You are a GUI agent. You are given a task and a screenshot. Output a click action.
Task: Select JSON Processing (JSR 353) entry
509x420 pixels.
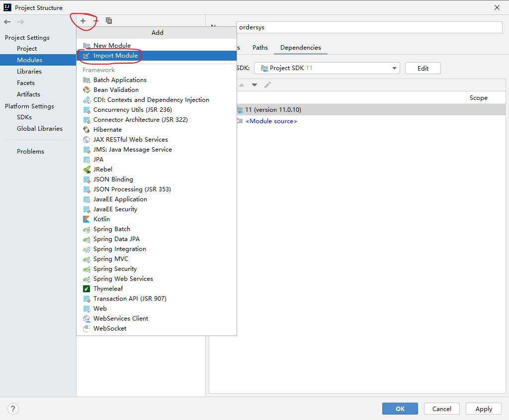(x=157, y=189)
